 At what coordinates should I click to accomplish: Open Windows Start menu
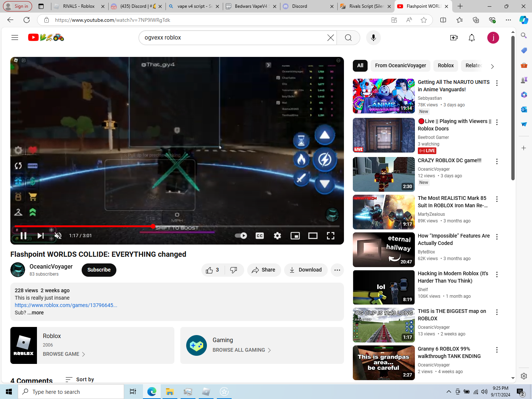tap(9, 392)
